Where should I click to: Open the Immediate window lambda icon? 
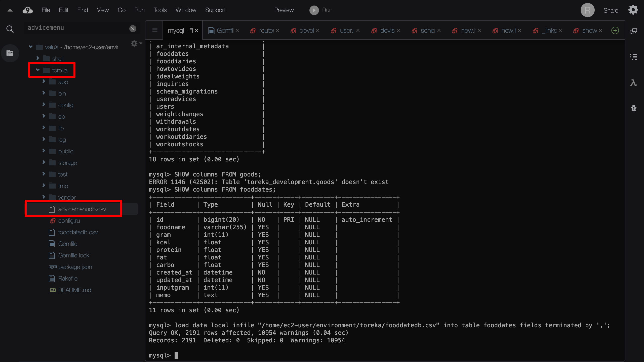point(633,83)
